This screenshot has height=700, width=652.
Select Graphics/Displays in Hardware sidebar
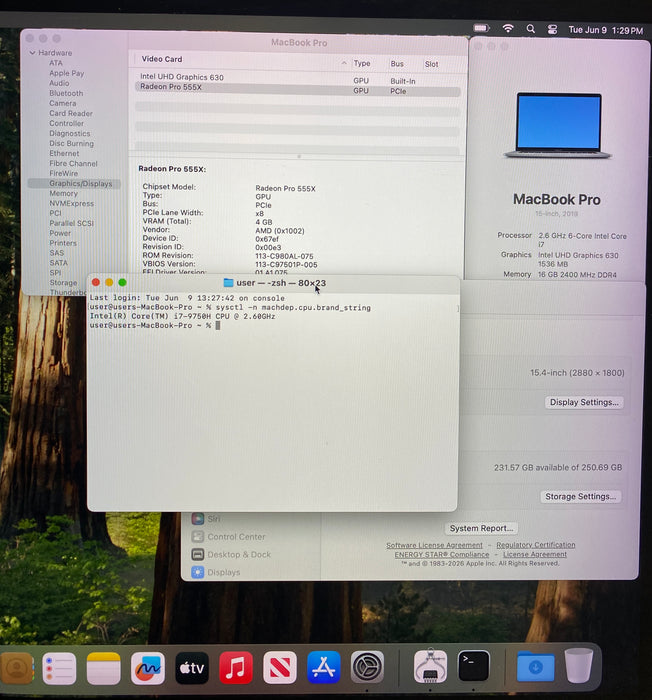74,183
